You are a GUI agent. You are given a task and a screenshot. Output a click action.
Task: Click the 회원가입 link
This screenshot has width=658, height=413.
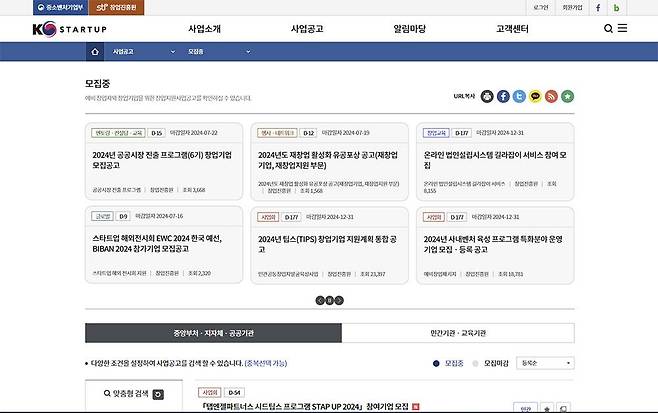572,8
